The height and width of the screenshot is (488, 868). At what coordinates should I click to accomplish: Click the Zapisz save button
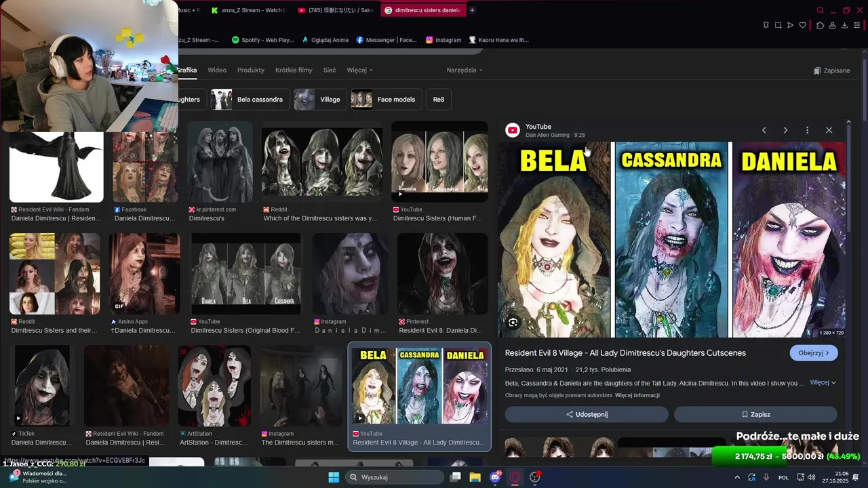point(755,414)
